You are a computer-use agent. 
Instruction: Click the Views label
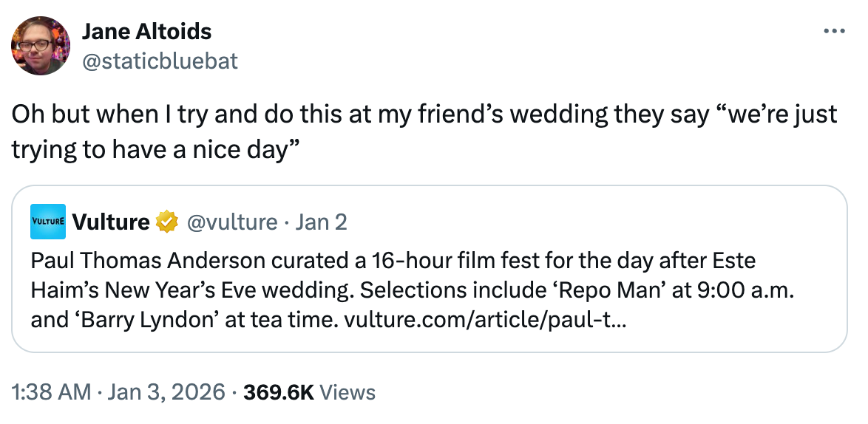[349, 392]
